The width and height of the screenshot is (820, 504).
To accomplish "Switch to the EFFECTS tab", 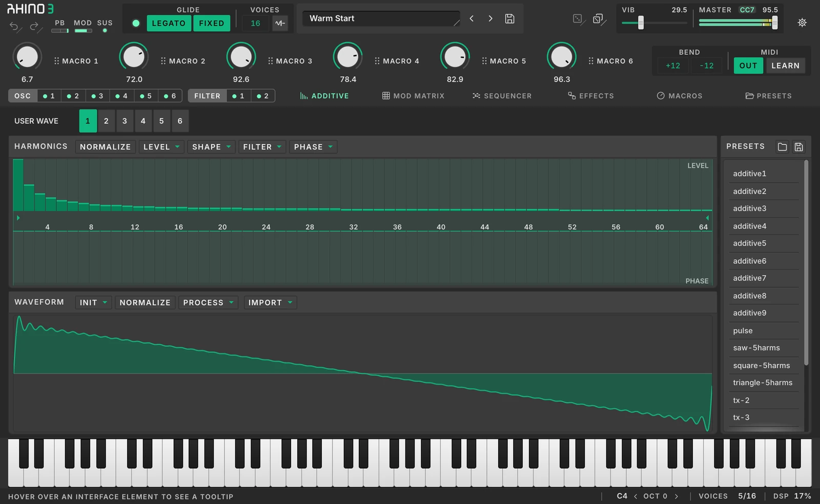I will 590,96.
